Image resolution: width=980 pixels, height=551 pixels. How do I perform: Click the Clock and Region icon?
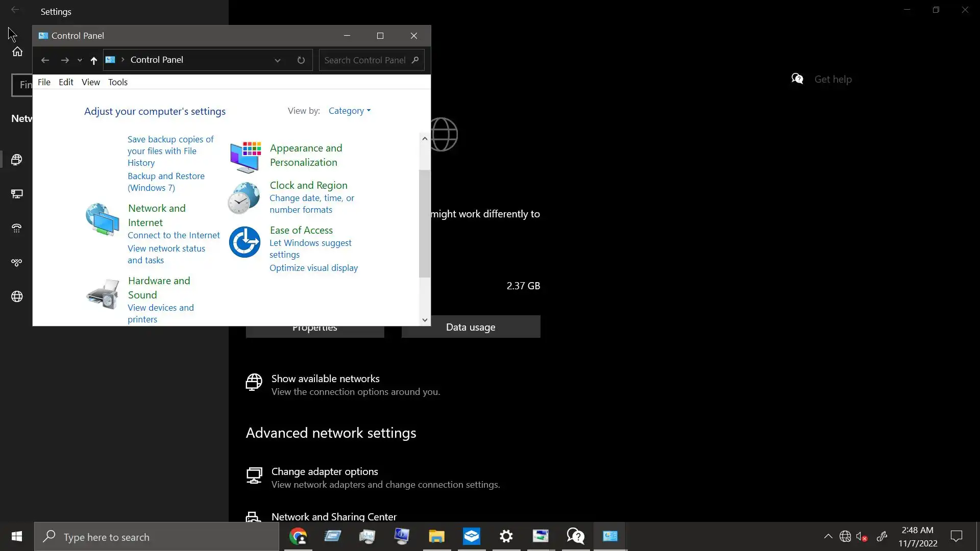244,198
